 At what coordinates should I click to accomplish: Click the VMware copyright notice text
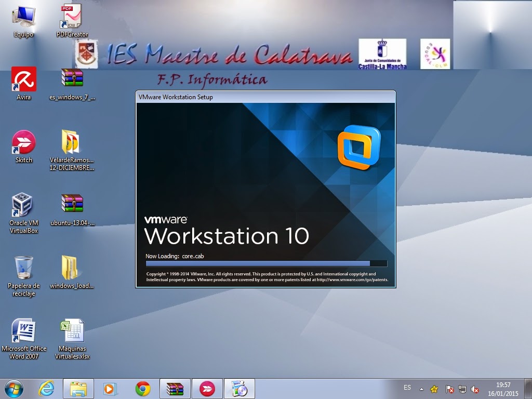pyautogui.click(x=267, y=277)
